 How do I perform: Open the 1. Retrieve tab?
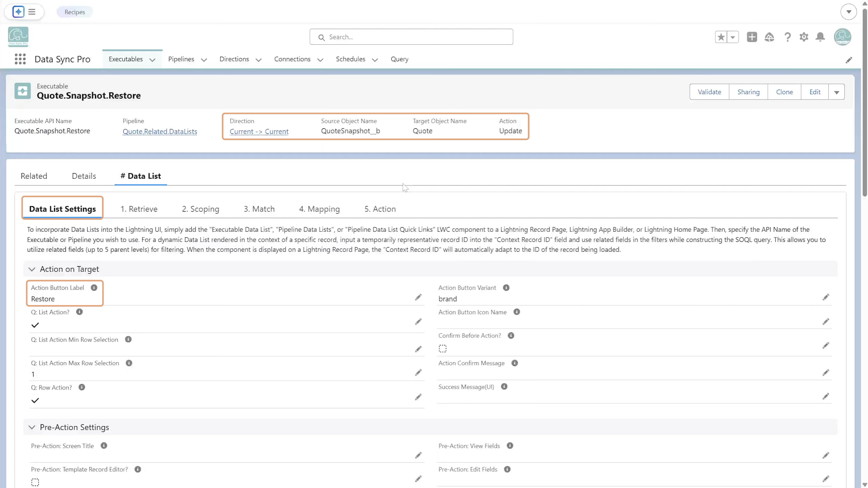coord(139,209)
